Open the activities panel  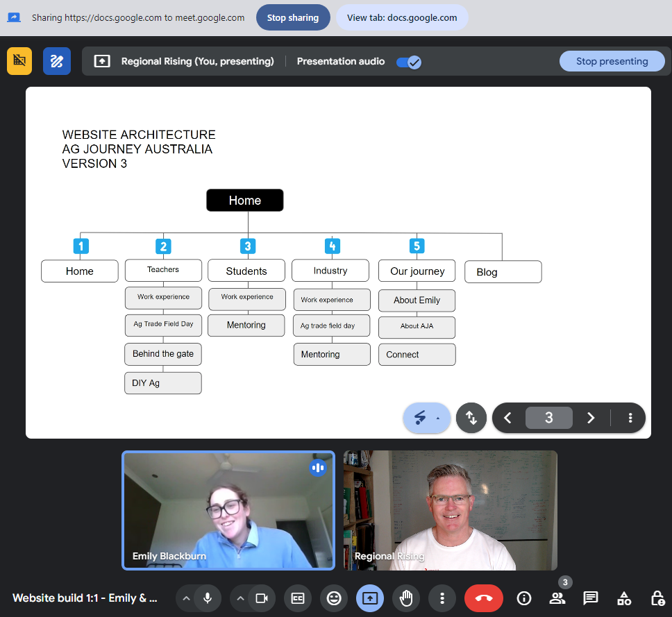[624, 598]
